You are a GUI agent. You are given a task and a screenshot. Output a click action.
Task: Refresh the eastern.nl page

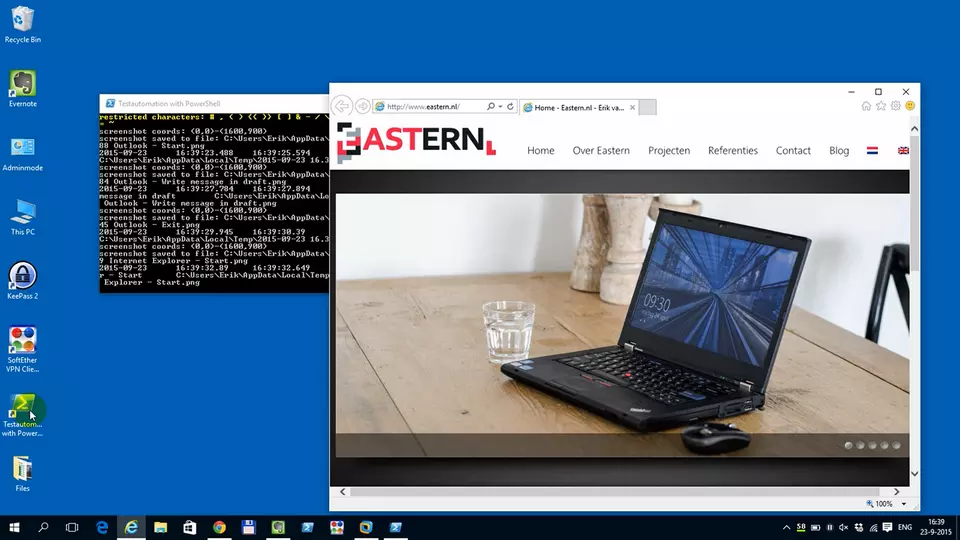pos(510,107)
